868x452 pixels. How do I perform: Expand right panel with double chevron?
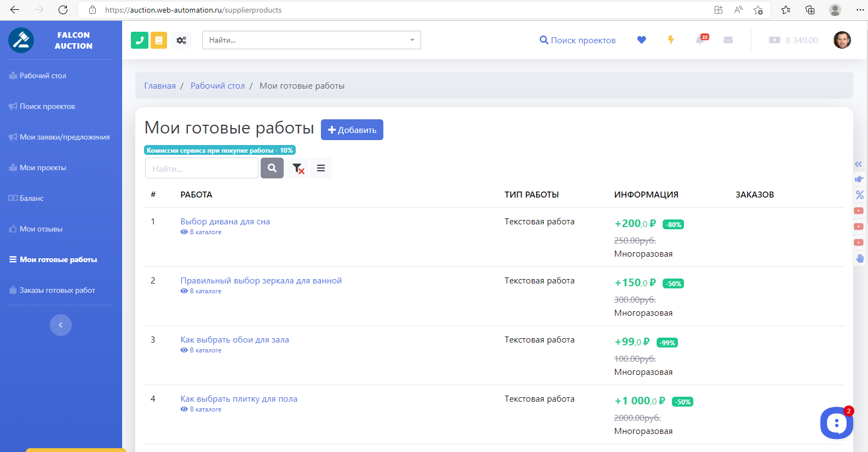click(x=858, y=164)
